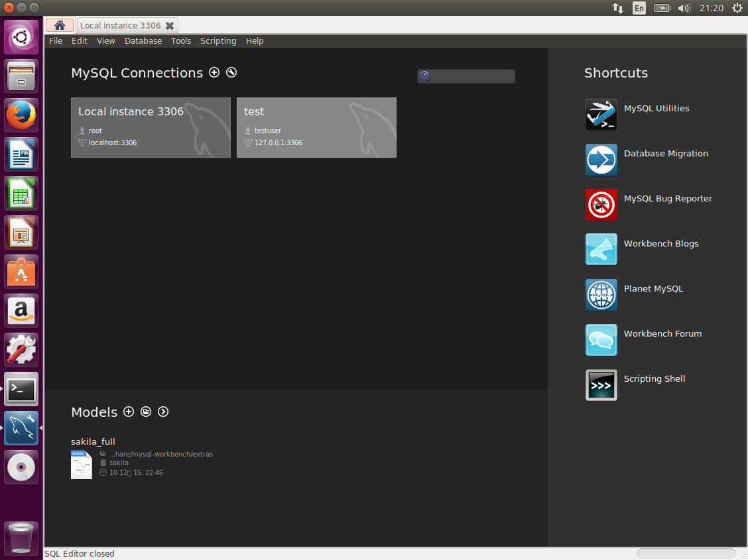The image size is (748, 560).
Task: Open the Scripting menu
Action: [x=218, y=41]
